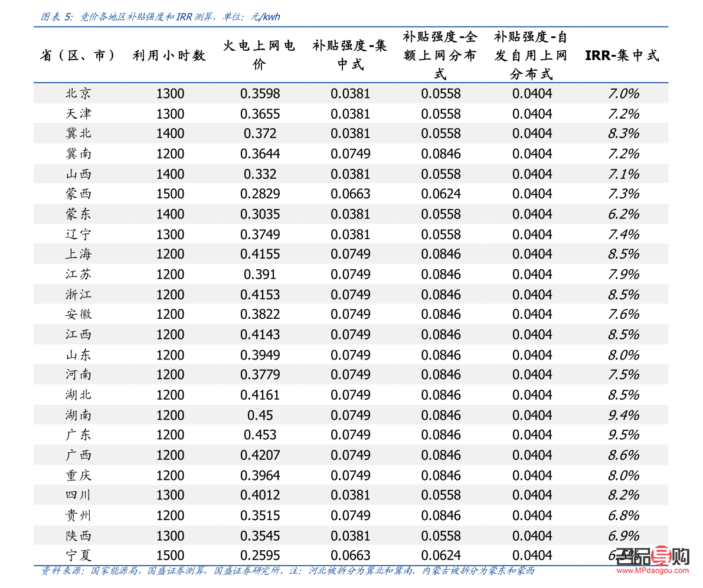703x588 pixels.
Task: Select the 省（区、市） column header
Action: pos(78,55)
